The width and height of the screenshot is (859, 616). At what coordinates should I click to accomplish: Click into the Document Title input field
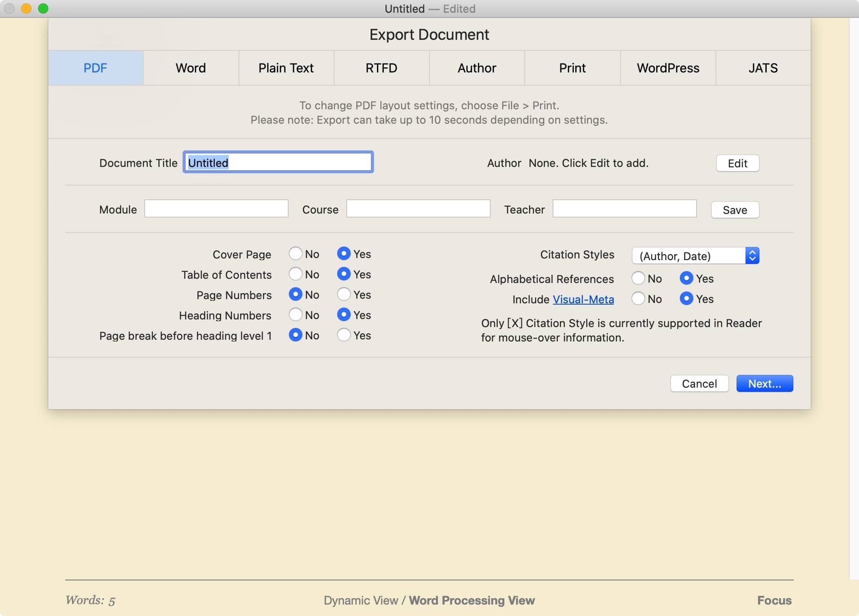tap(279, 163)
